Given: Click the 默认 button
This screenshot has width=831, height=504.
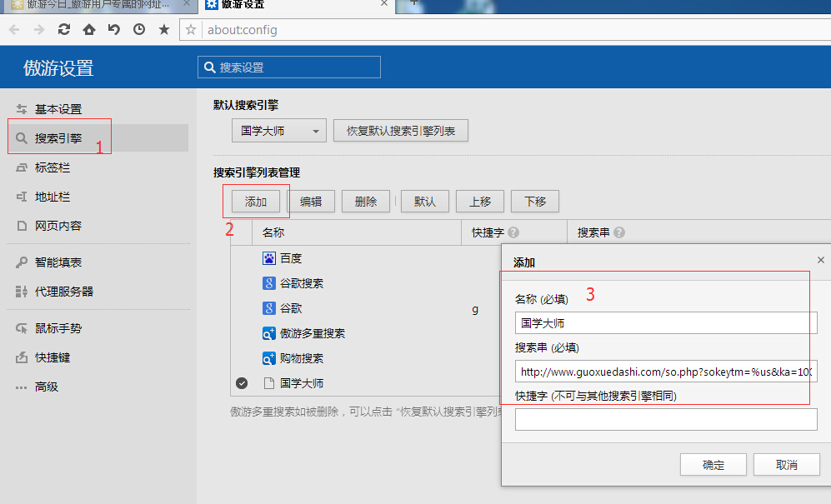Looking at the screenshot, I should [425, 202].
